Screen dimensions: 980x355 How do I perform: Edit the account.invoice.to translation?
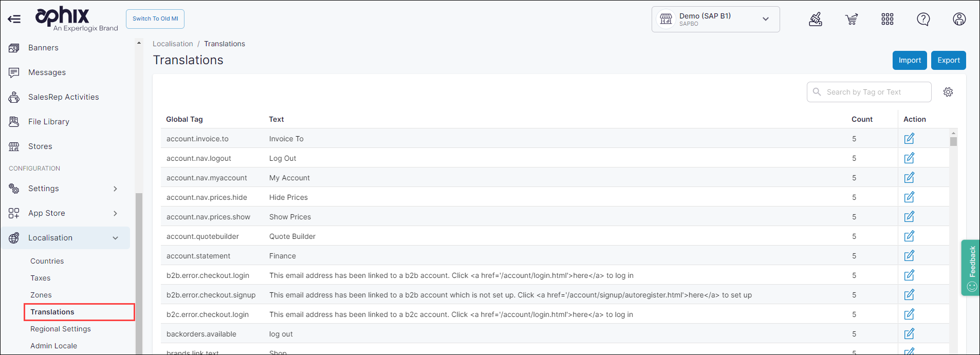pyautogui.click(x=909, y=139)
